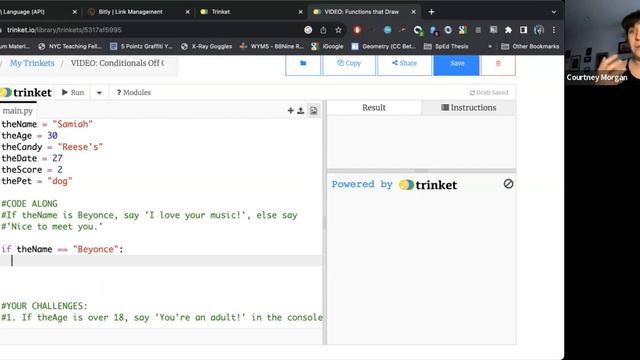The height and width of the screenshot is (360, 640).
Task: Upload a file using upload icon
Action: pos(301,111)
